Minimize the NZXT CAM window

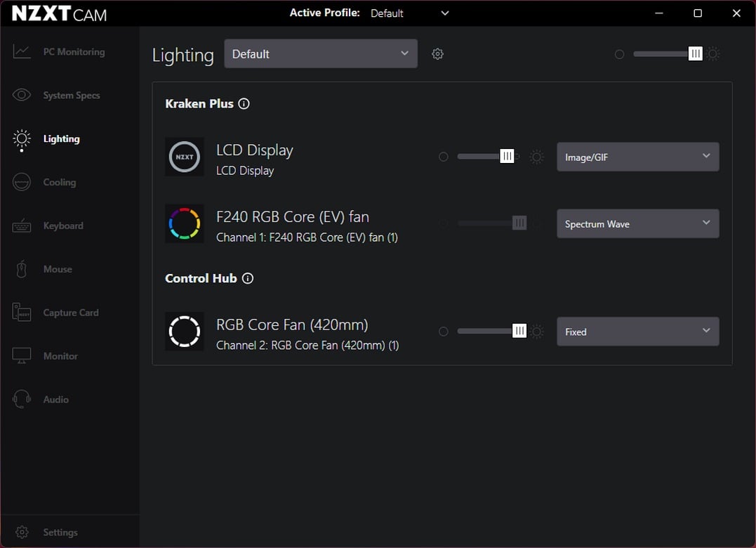tap(659, 13)
